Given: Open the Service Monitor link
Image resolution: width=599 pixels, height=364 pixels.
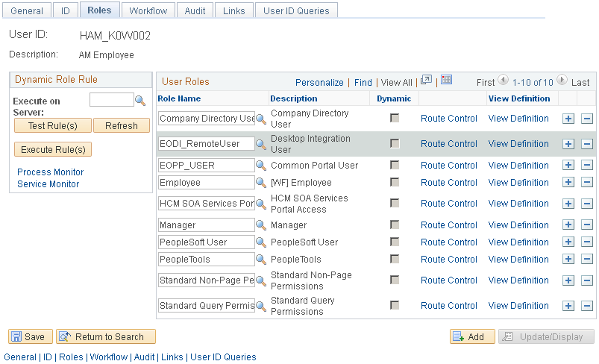Looking at the screenshot, I should click(x=48, y=183).
